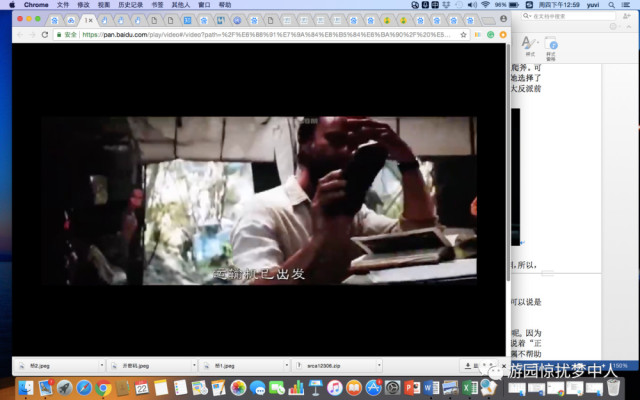Close the Chrome downloads bar
Screen dimensions: 640x400
tap(504, 366)
